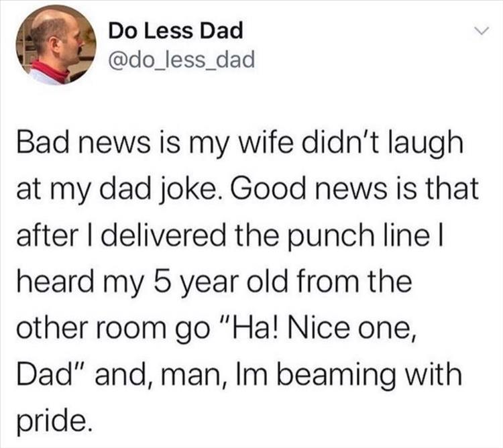Open Do Less Dad's profile picture
The image size is (503, 448).
(x=56, y=45)
